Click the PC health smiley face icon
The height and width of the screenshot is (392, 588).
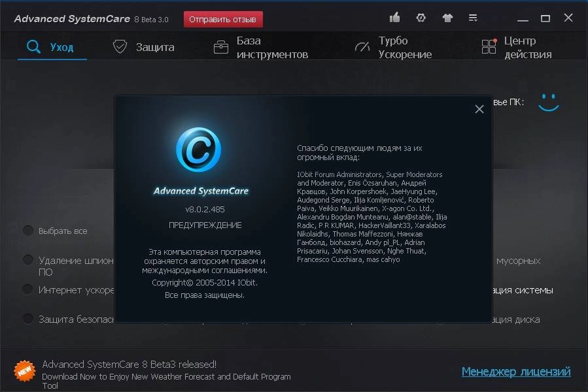pyautogui.click(x=549, y=103)
